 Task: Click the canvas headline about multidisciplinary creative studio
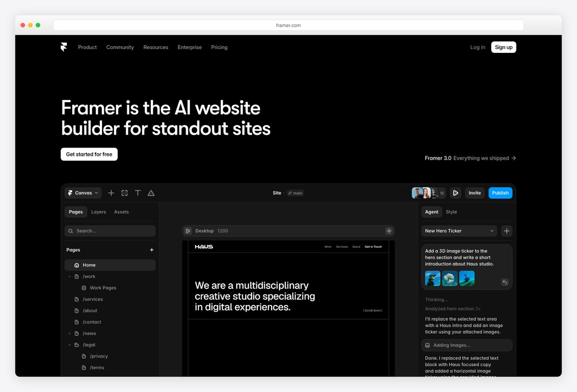(x=255, y=296)
